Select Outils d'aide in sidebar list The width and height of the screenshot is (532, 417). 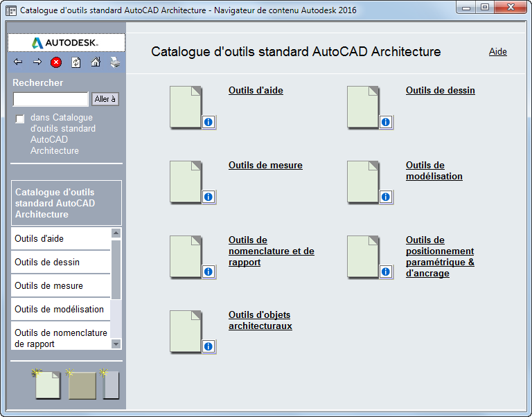(x=60, y=238)
